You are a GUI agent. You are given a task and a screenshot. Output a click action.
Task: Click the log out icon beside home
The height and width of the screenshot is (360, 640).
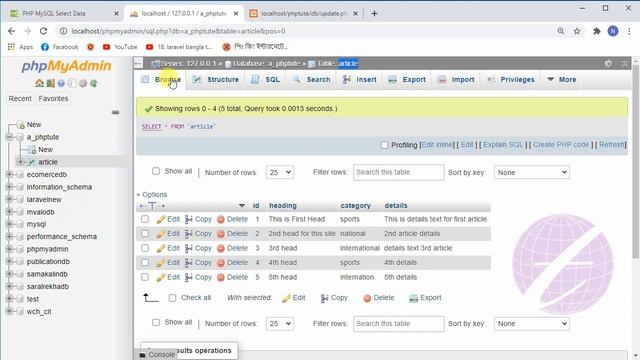tap(51, 83)
